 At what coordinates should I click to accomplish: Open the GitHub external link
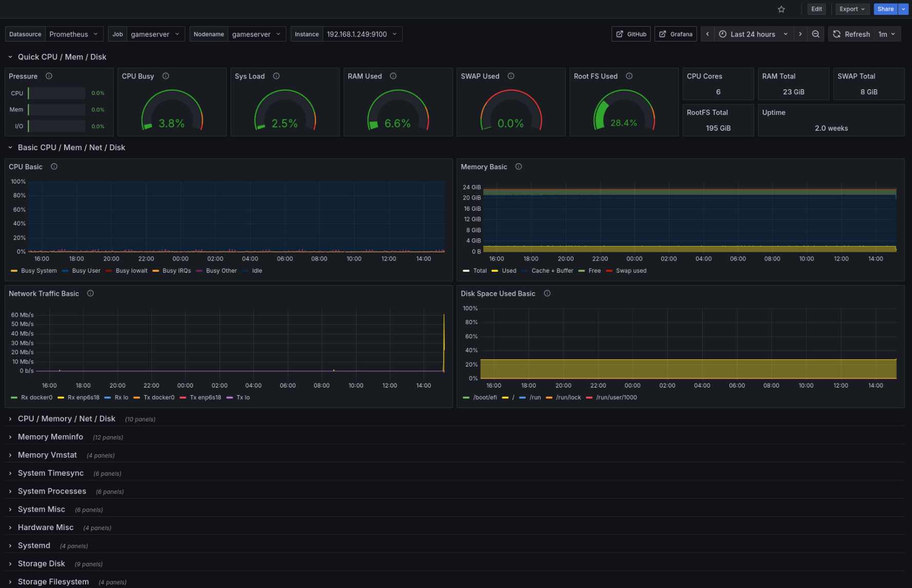[x=631, y=33]
